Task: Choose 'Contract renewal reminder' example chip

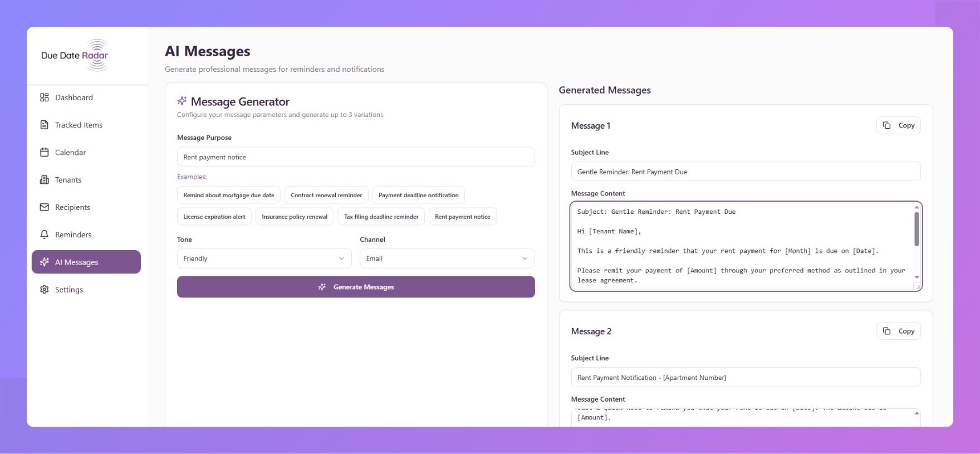Action: [x=326, y=195]
